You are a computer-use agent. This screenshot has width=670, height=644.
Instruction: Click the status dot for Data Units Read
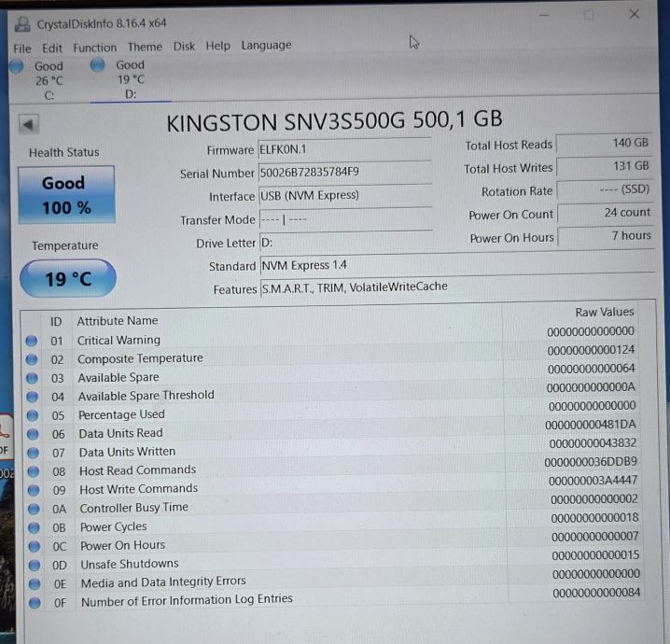point(33,434)
